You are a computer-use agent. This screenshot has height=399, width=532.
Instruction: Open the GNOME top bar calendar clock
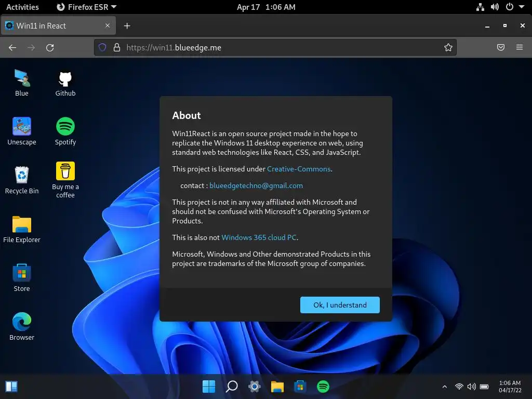pyautogui.click(x=266, y=7)
